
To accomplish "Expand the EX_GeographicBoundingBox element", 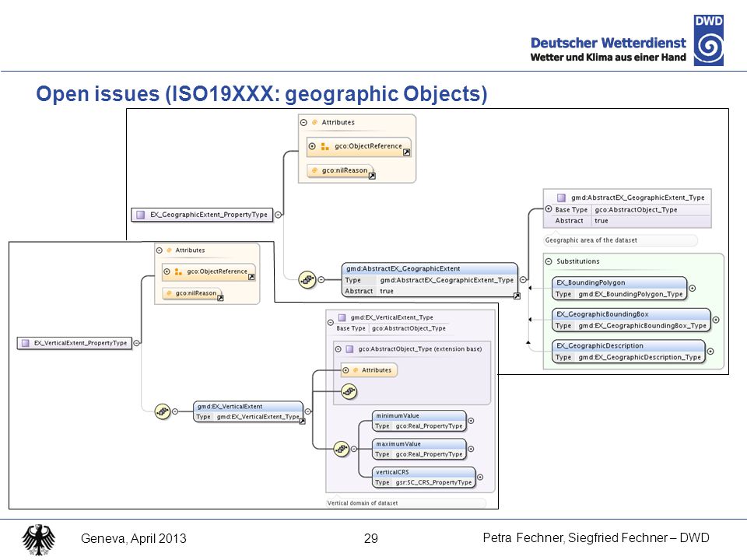I will 716,320.
